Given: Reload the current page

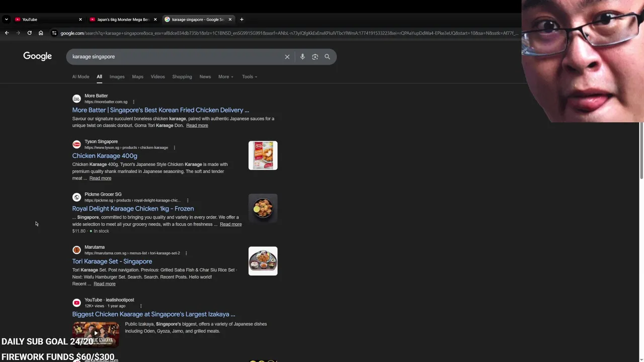Looking at the screenshot, I should pos(29,33).
